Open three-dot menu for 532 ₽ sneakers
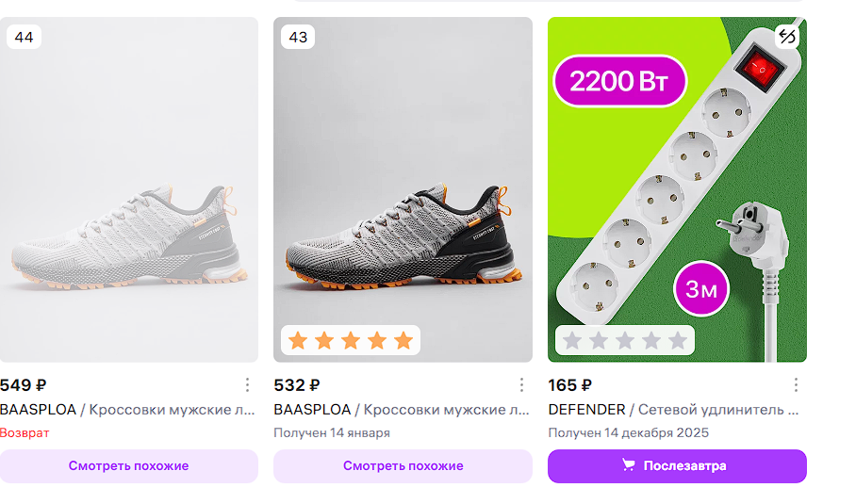Image resolution: width=856 pixels, height=504 pixels. point(521,385)
